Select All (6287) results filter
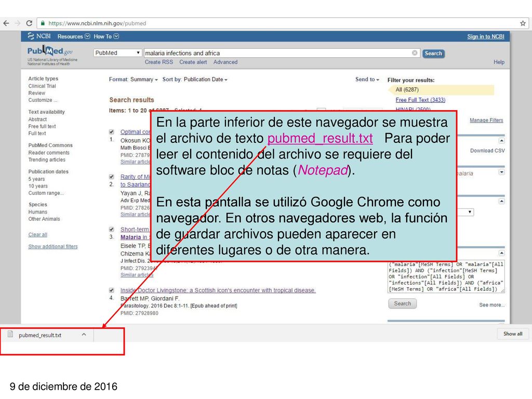This screenshot has width=532, height=399. [441, 89]
